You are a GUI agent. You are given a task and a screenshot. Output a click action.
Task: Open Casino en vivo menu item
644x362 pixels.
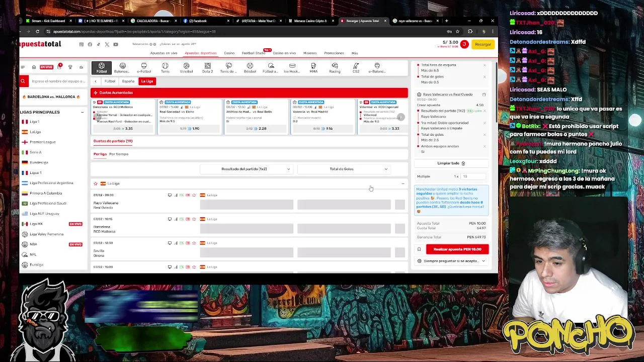point(284,53)
